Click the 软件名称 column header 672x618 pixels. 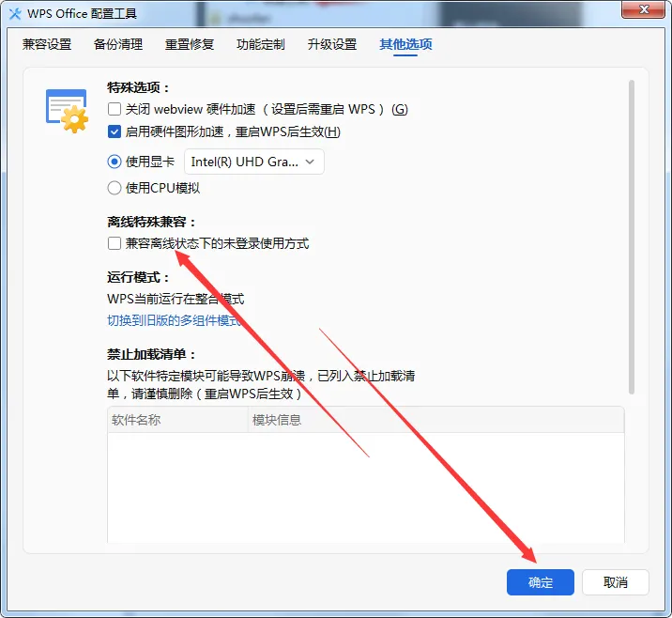point(177,420)
